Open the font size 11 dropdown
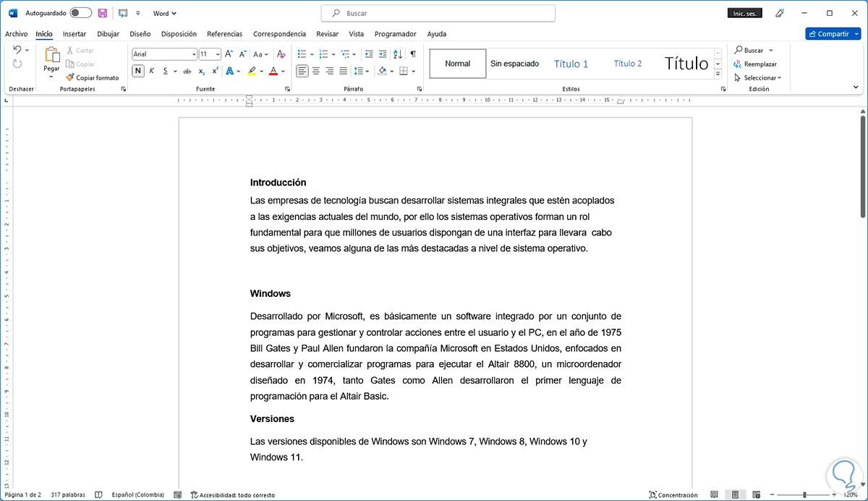 coord(218,54)
